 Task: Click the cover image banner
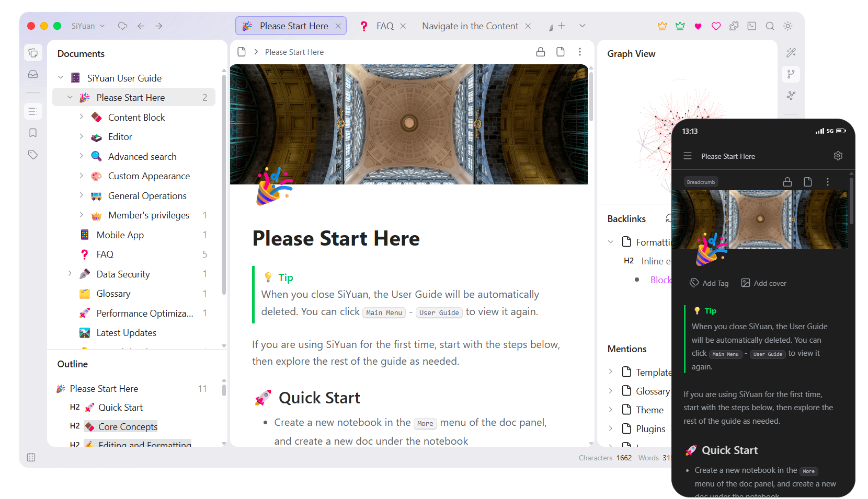pyautogui.click(x=409, y=124)
